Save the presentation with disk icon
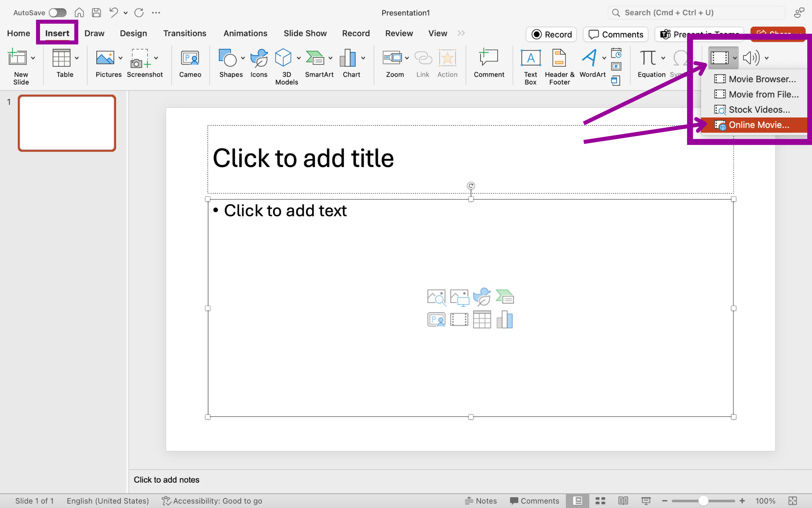Image resolution: width=812 pixels, height=508 pixels. [96, 13]
